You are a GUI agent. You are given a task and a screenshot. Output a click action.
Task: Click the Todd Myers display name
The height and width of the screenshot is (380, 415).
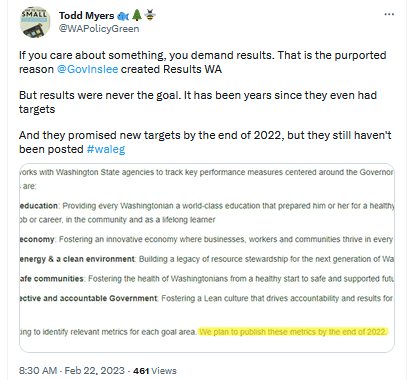pos(87,16)
